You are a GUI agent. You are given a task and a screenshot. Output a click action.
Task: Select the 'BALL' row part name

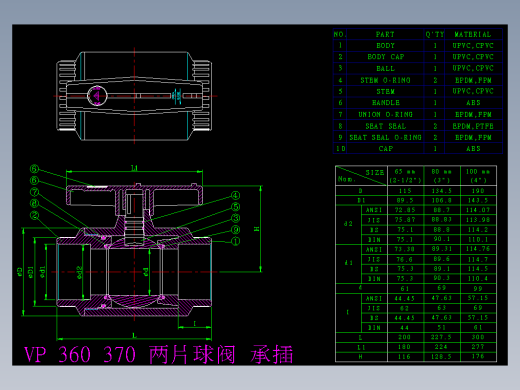pos(386,68)
